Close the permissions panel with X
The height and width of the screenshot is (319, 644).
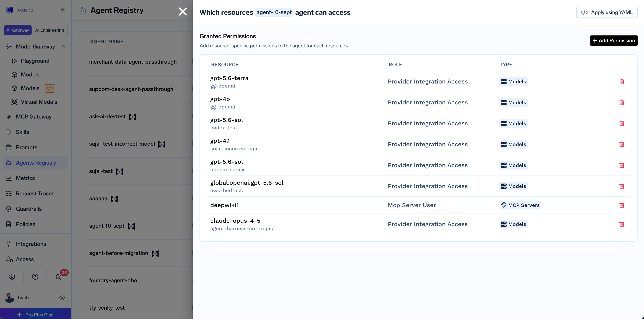coord(182,12)
